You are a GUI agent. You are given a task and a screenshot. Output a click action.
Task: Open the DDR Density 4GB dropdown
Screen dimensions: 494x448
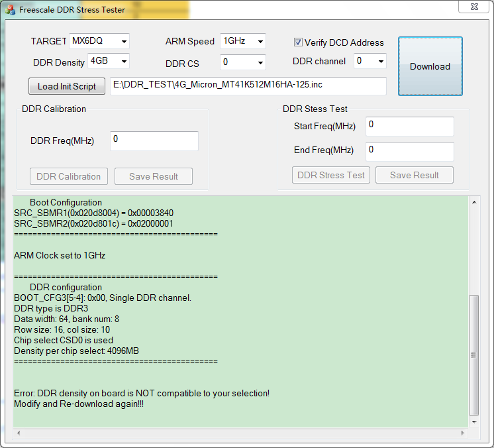pos(109,61)
